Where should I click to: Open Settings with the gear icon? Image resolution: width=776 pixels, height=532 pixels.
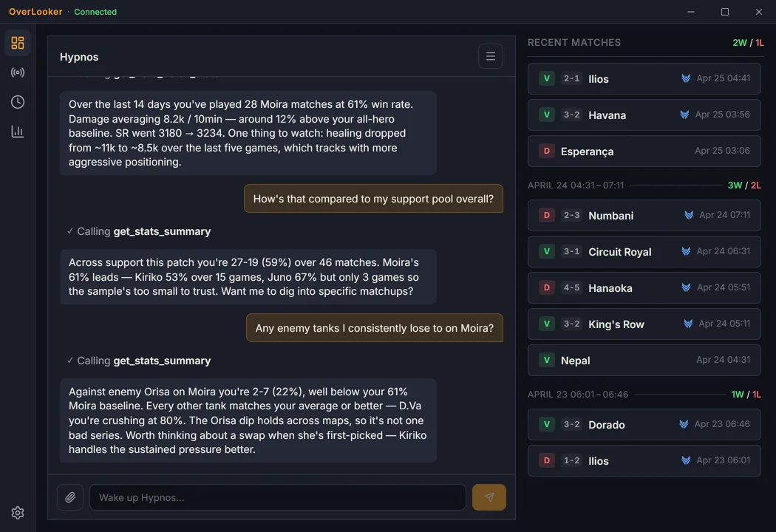tap(18, 512)
